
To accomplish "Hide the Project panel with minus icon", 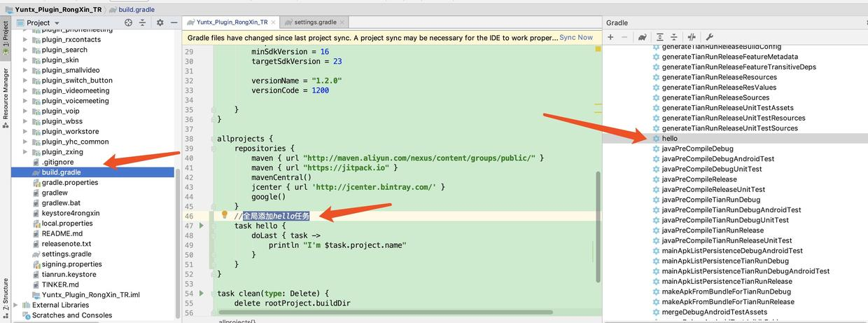I will point(173,22).
